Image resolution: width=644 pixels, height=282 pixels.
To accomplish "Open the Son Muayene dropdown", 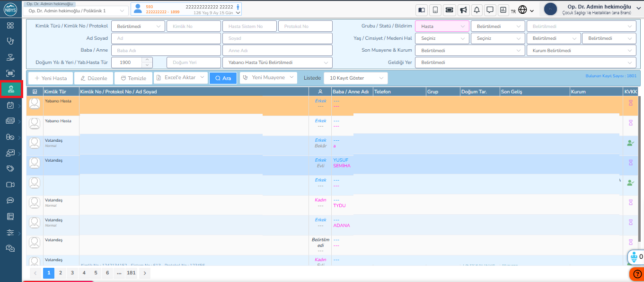I will point(470,50).
